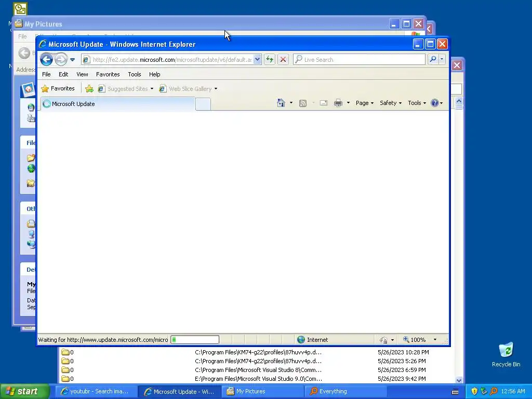The image size is (532, 399).
Task: Open the File menu in Internet Explorer
Action: [x=46, y=74]
